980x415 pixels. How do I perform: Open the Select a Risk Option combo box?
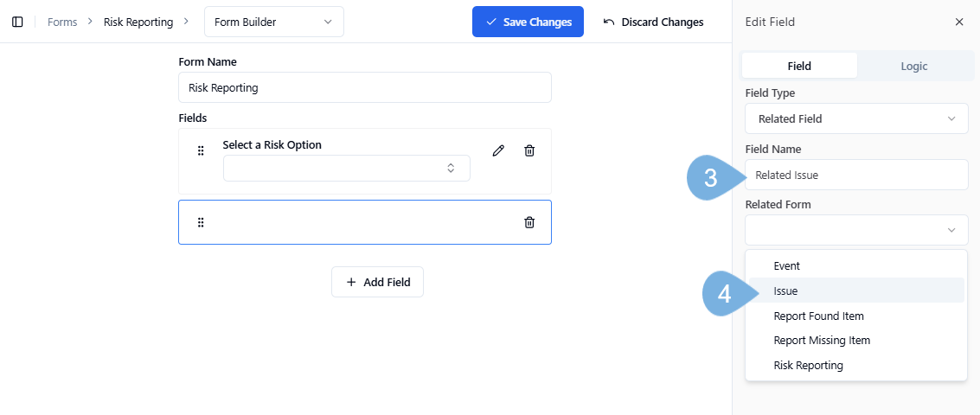pos(346,168)
